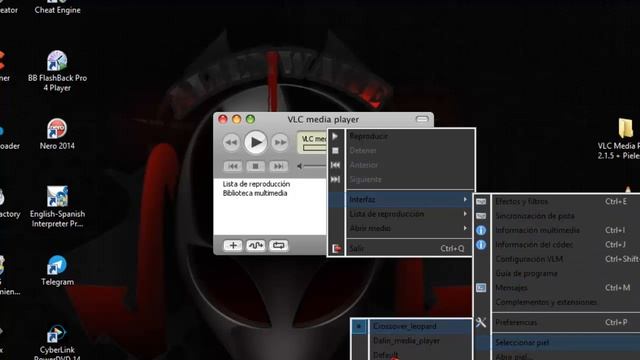640x360 pixels.
Task: Open BB FlashBack Pro 4 Player icon
Action: [57, 71]
